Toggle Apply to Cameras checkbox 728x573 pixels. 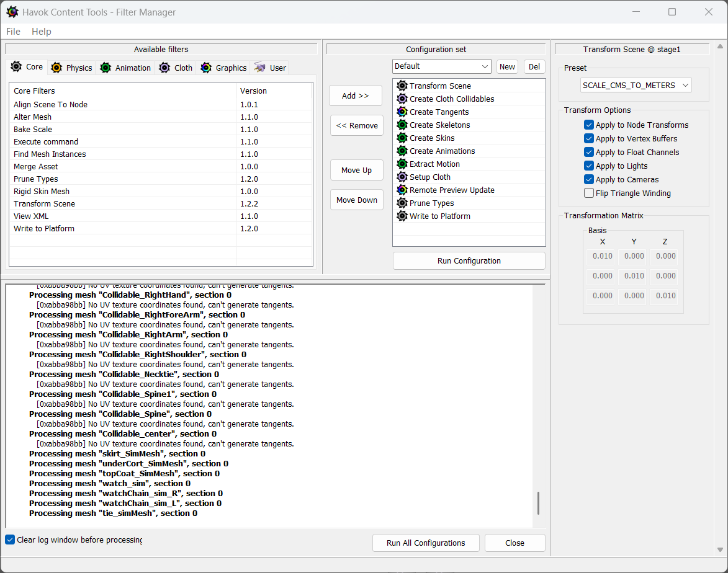(589, 180)
